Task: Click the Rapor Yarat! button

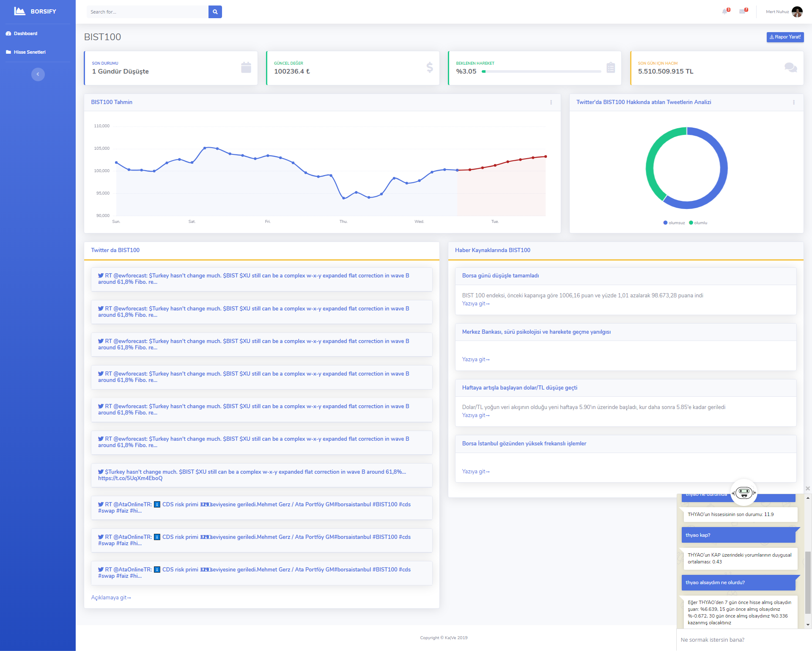Action: 785,37
